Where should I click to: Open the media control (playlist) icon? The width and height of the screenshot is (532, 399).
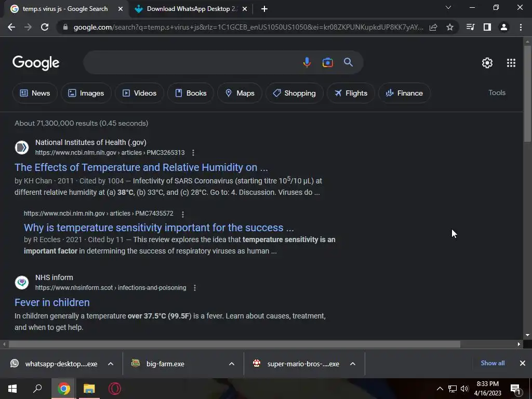click(x=471, y=27)
